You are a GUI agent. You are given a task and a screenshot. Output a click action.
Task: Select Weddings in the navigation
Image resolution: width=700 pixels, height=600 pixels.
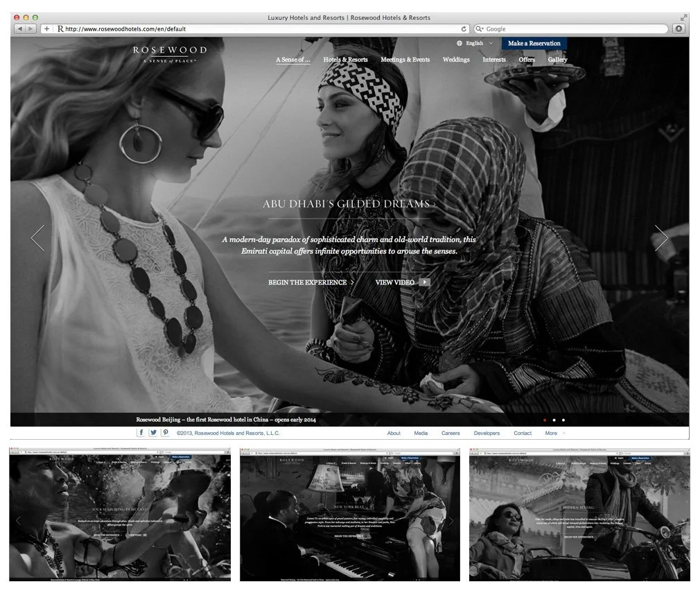[x=455, y=60]
